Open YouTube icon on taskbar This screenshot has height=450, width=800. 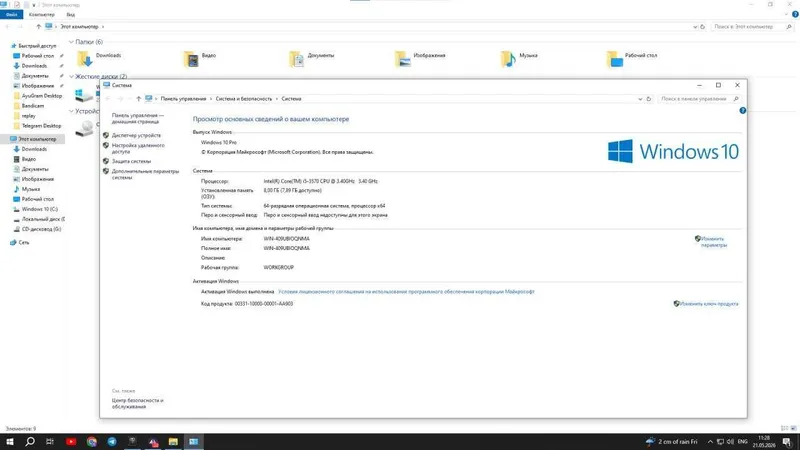[x=71, y=442]
